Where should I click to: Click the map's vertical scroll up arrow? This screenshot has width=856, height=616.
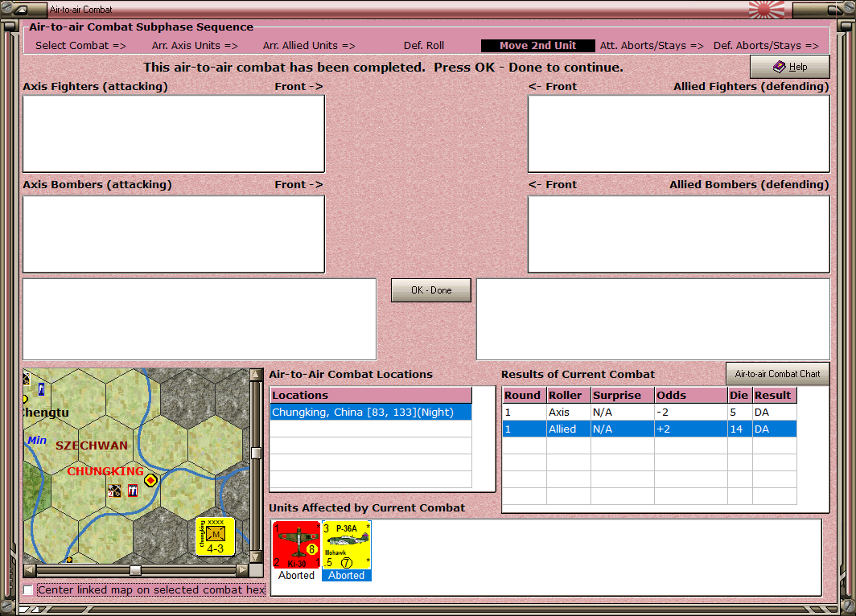tap(256, 375)
